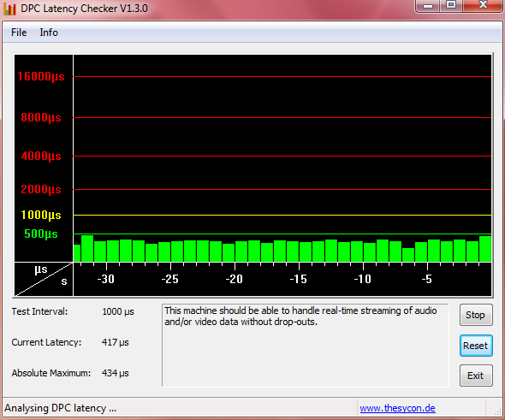Open the Info menu

click(x=49, y=33)
